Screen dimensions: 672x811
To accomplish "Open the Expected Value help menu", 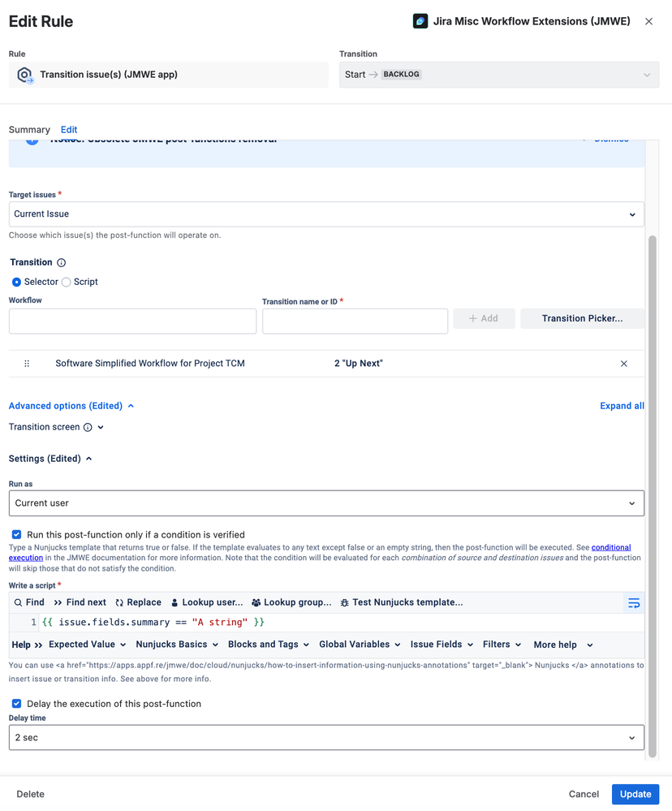I will click(x=88, y=645).
